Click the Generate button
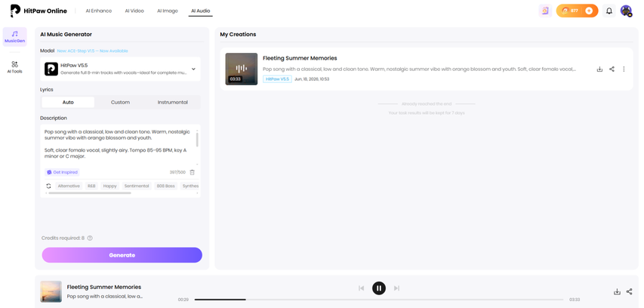 point(122,255)
